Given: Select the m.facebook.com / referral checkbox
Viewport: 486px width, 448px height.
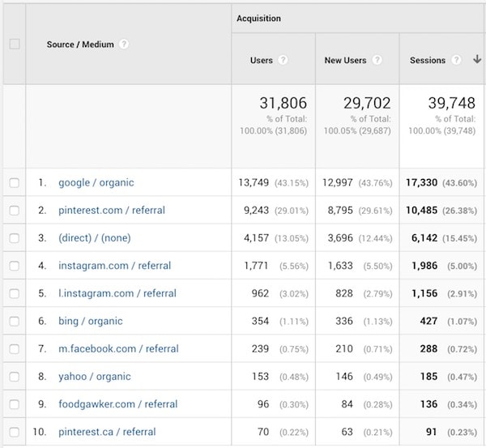Looking at the screenshot, I should pyautogui.click(x=15, y=349).
